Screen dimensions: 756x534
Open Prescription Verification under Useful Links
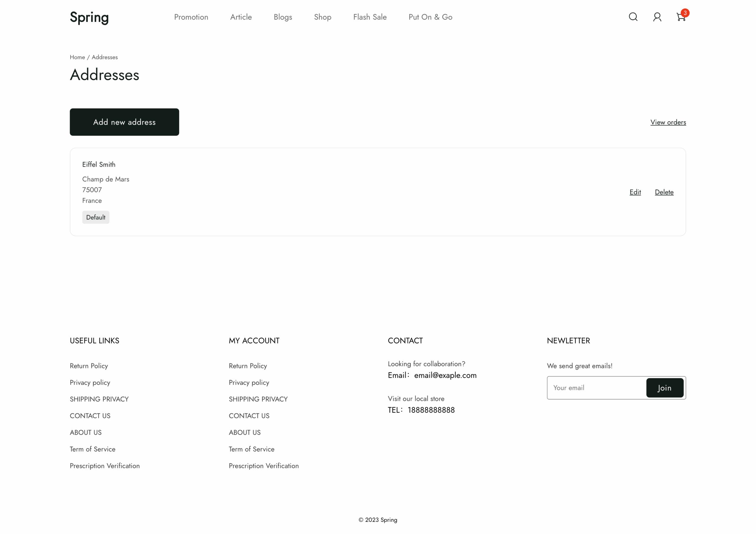105,466
